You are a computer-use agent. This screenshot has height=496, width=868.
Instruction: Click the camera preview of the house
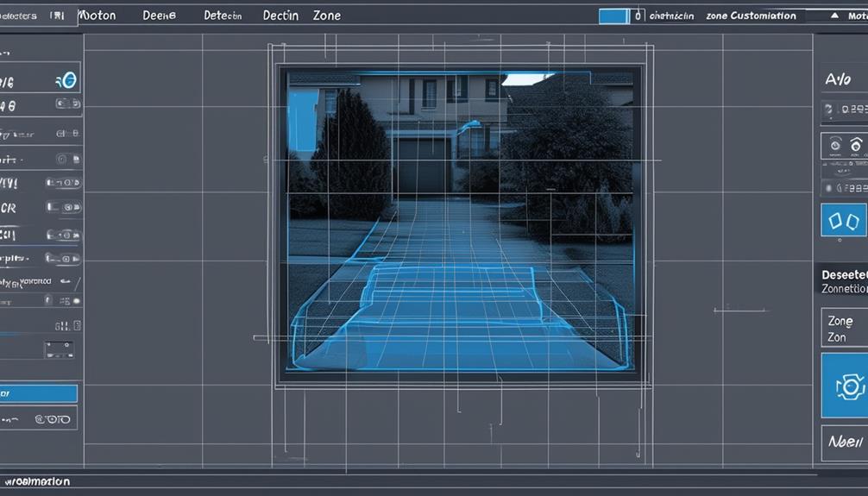[460, 222]
